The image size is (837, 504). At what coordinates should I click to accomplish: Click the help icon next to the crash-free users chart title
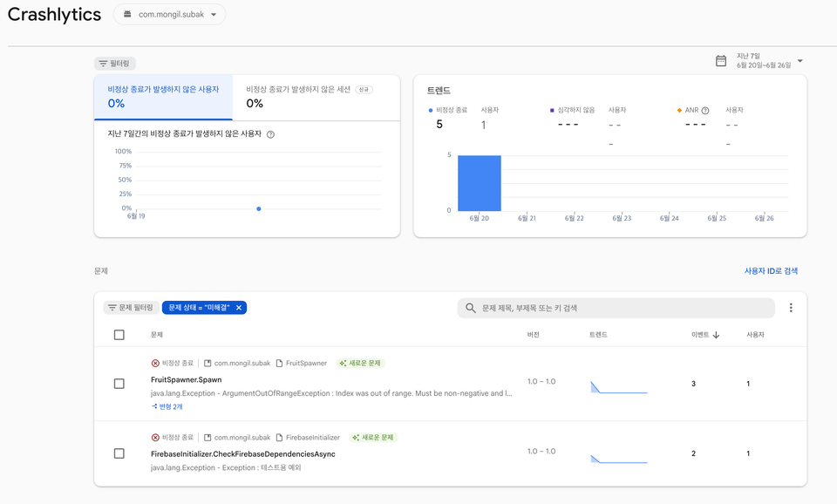[270, 134]
